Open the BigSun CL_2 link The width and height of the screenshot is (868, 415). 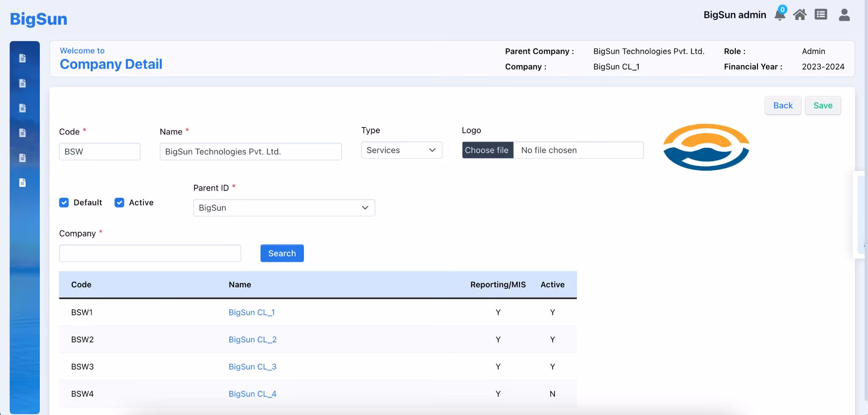(x=253, y=339)
